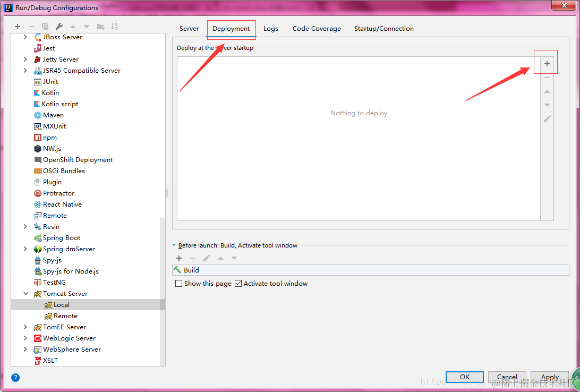Select the Build task row
Image resolution: width=580 pixels, height=392 pixels.
[x=371, y=270]
